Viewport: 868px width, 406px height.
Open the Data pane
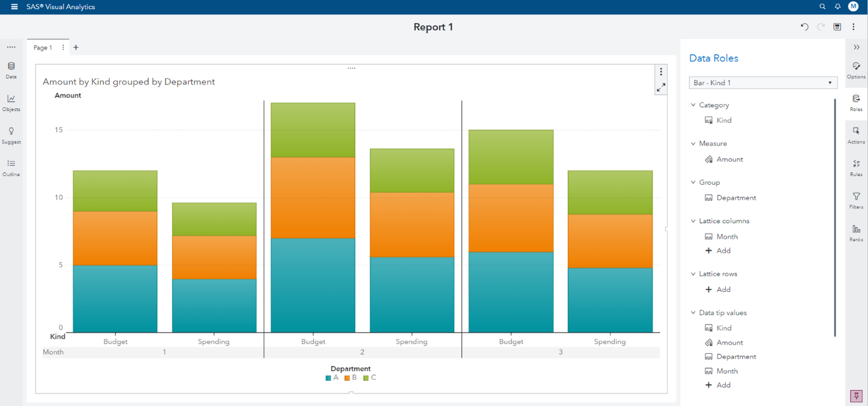click(11, 69)
